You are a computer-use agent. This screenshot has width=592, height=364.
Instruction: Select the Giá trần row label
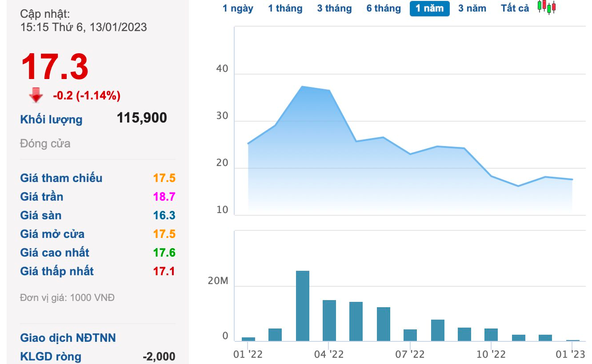[x=42, y=197]
